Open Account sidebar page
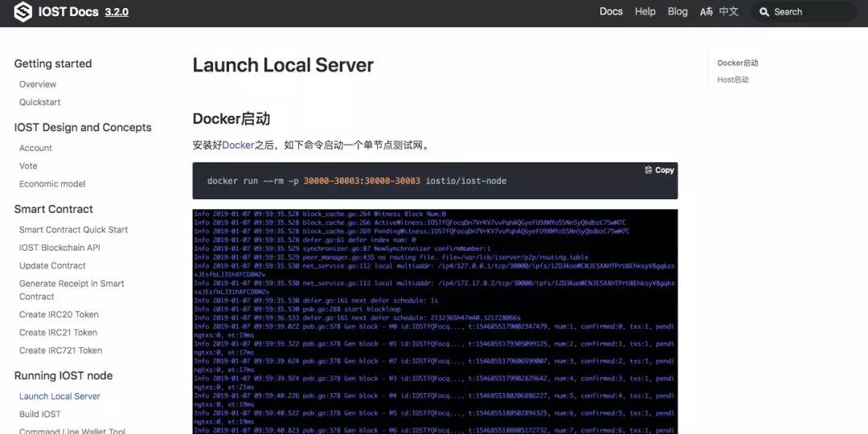The height and width of the screenshot is (434, 868). [35, 148]
